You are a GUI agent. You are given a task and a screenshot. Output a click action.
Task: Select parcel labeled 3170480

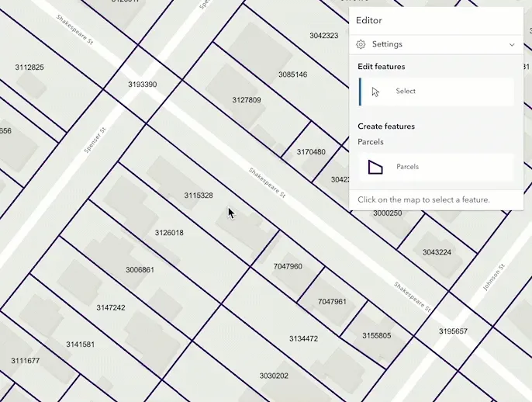[311, 152]
